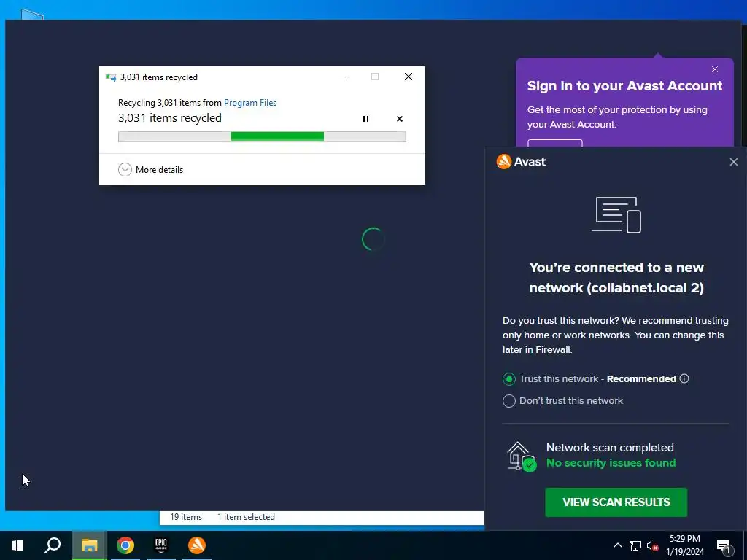Viewport: 747px width, 560px height.
Task: Open taskbar search magnifier
Action: pos(53,545)
